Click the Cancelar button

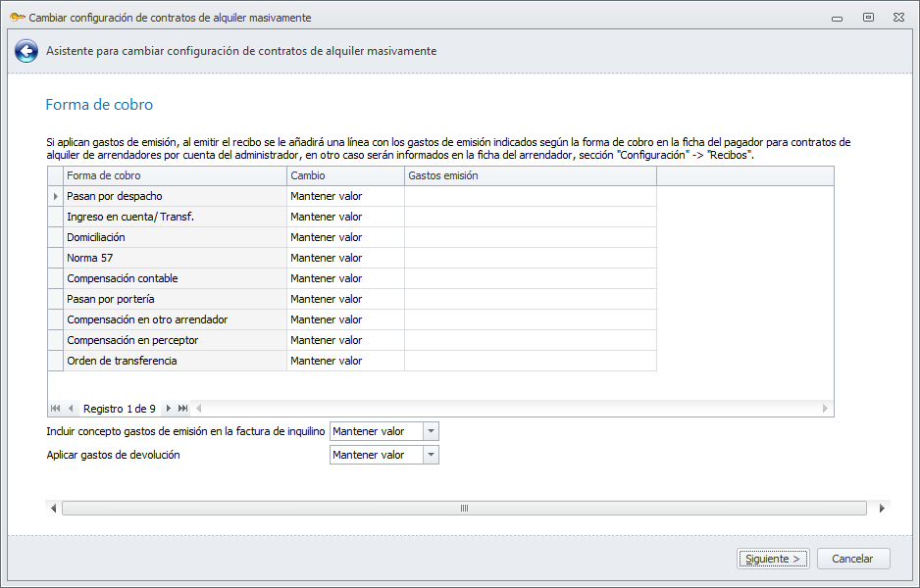(x=852, y=559)
